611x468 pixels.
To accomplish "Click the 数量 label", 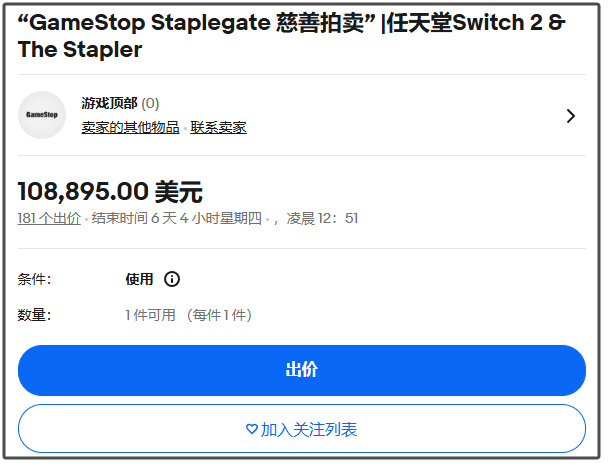I will coord(34,315).
